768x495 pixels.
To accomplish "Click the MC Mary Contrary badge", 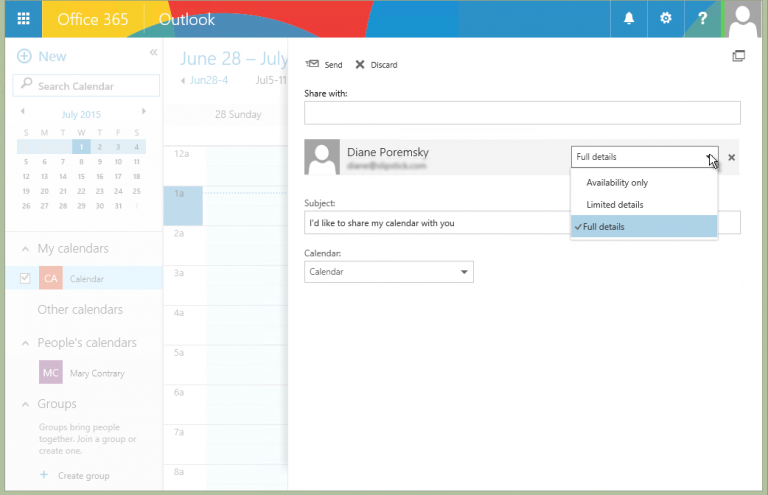I will pyautogui.click(x=51, y=373).
